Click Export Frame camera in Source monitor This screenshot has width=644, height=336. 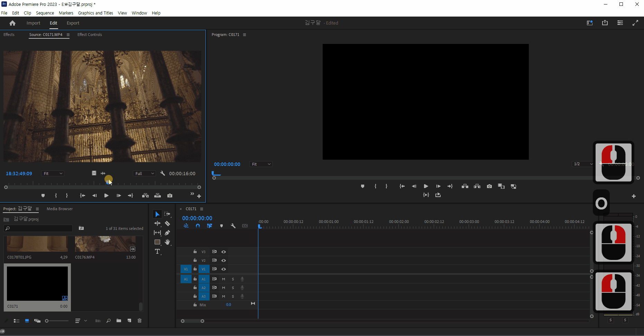[170, 196]
